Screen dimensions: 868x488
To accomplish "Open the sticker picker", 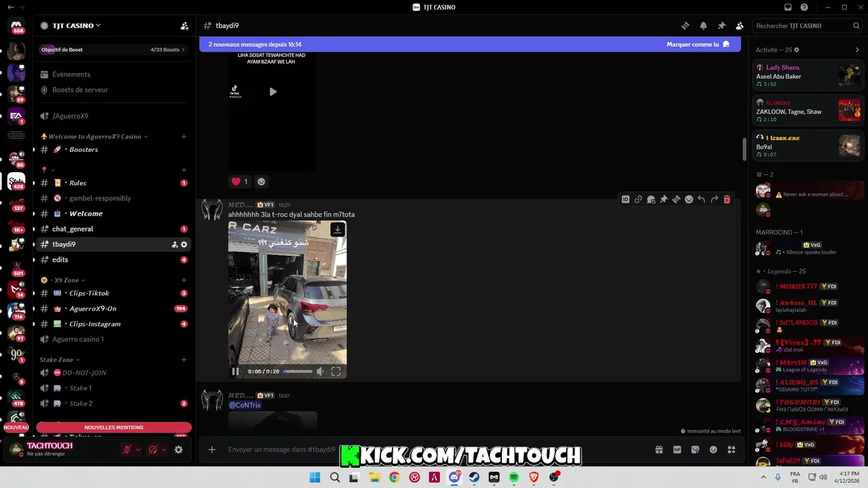I will [x=695, y=449].
